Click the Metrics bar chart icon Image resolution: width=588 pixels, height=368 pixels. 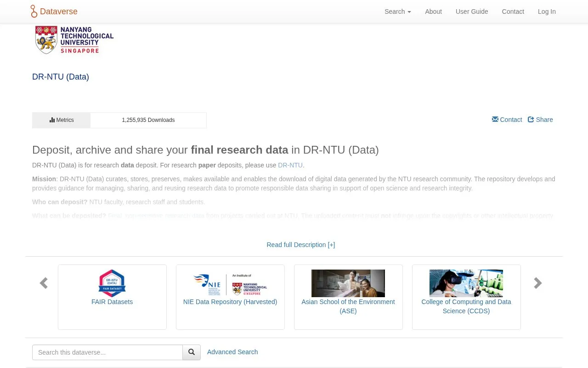(52, 120)
